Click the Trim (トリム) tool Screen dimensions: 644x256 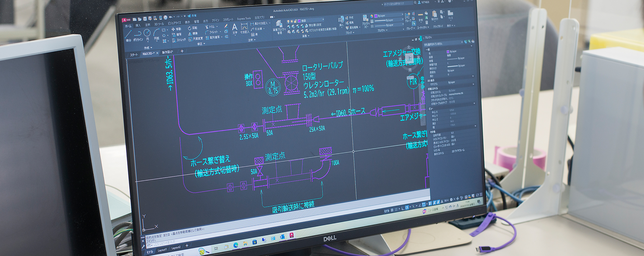[x=211, y=27]
